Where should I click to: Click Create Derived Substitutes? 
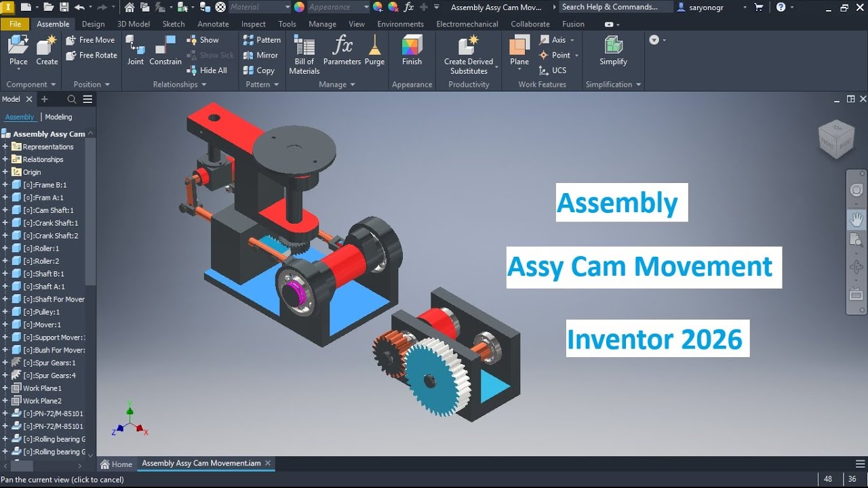(469, 54)
